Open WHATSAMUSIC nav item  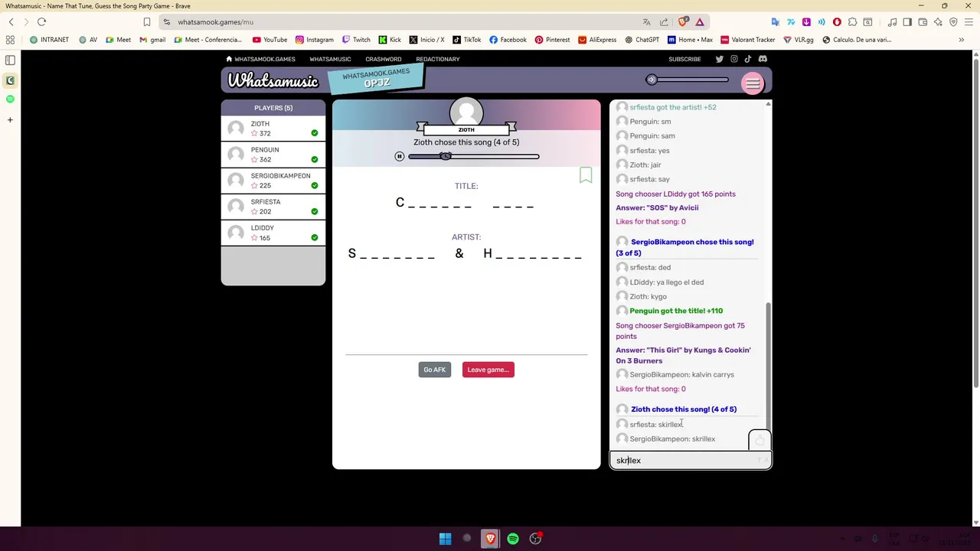[330, 59]
